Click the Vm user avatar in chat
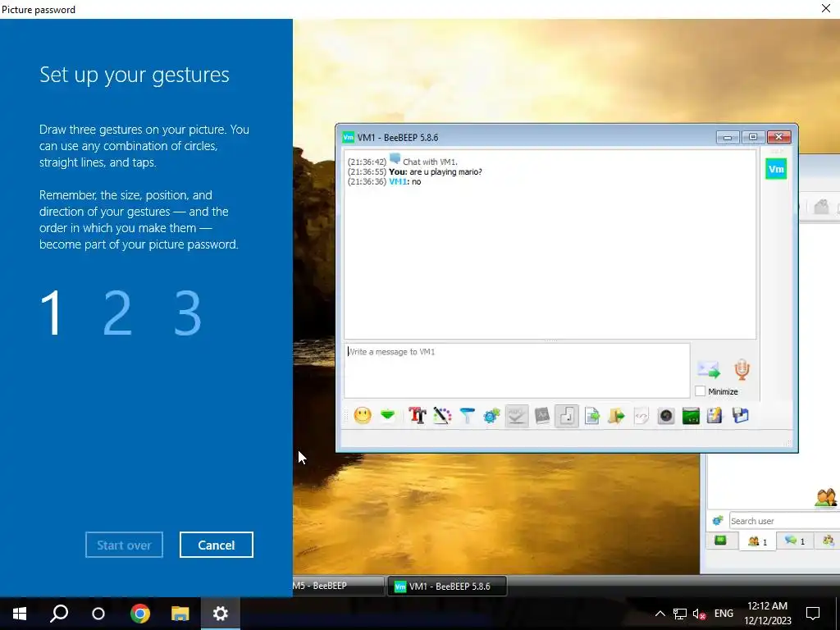Image resolution: width=840 pixels, height=630 pixels. pyautogui.click(x=776, y=169)
